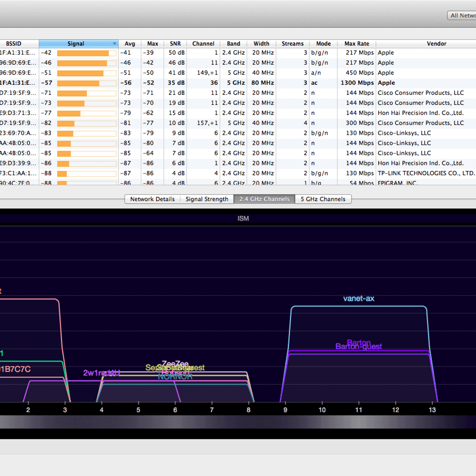Sort by the Channel column header
This screenshot has width=476, height=476.
point(203,44)
